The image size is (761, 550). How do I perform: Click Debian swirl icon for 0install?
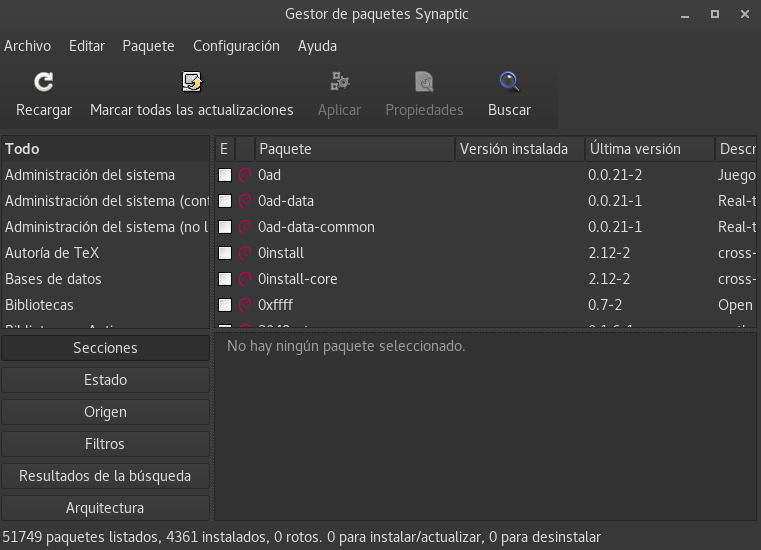[x=245, y=253]
